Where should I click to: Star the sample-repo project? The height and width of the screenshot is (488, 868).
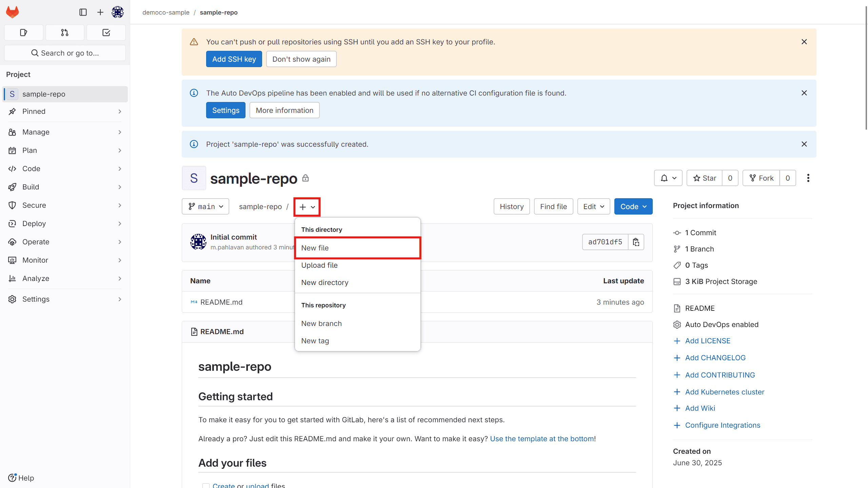[705, 178]
